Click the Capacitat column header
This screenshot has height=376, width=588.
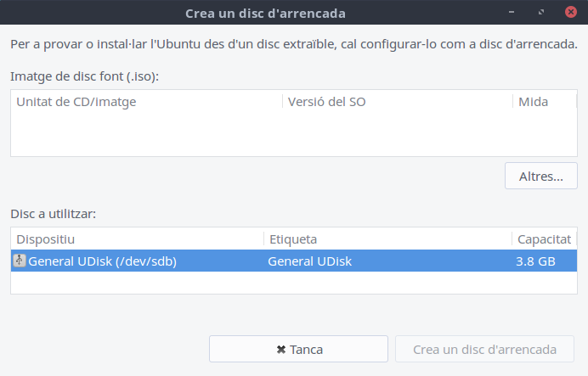tap(544, 239)
